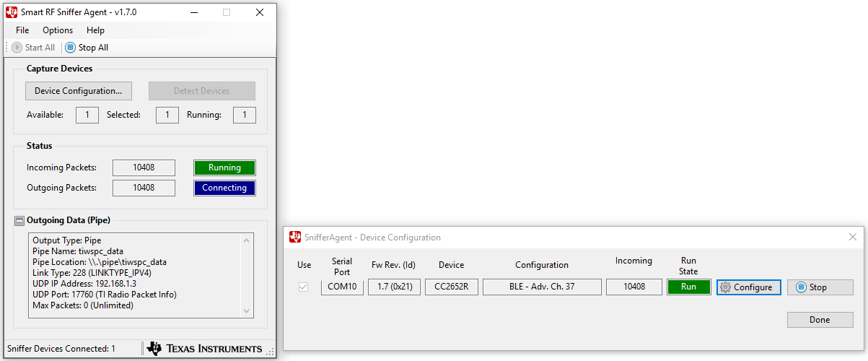Open the File menu
868x361 pixels.
tap(22, 30)
